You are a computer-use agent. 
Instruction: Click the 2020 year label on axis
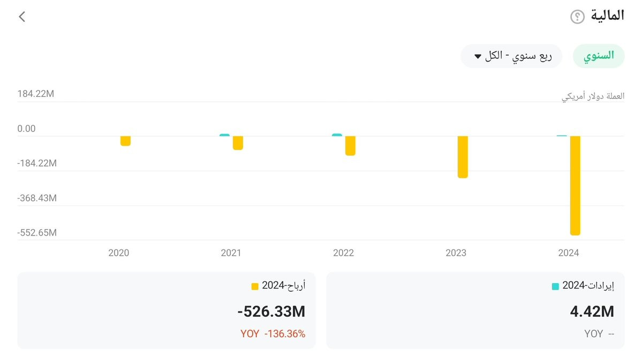118,253
